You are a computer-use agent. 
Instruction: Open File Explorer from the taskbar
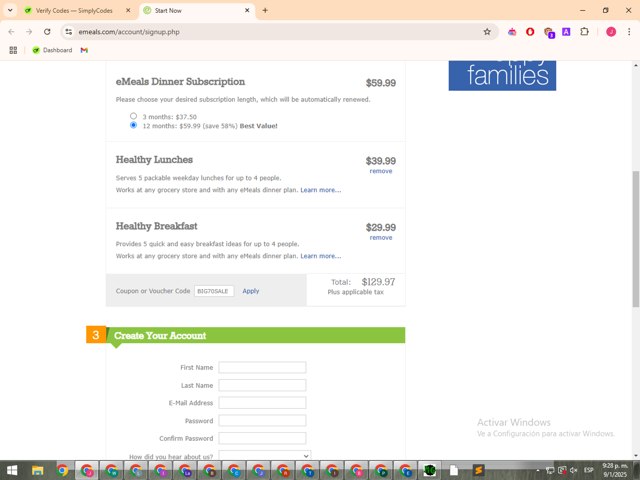coord(38,470)
